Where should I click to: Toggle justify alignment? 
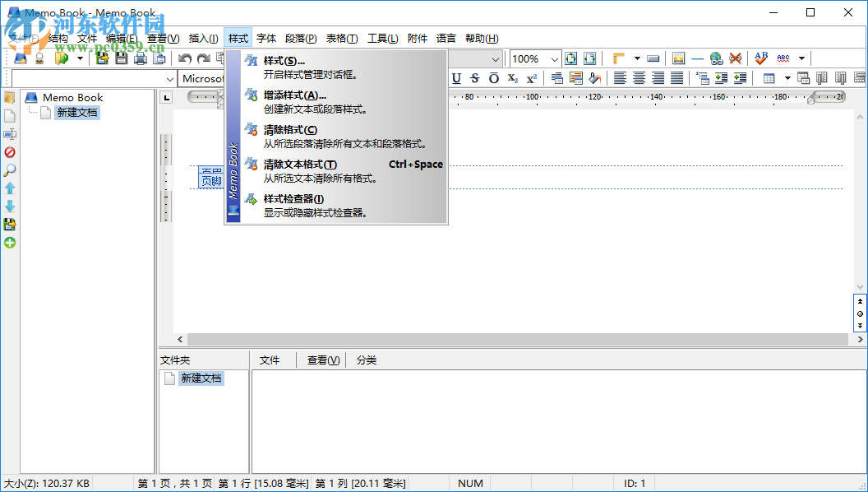click(676, 78)
